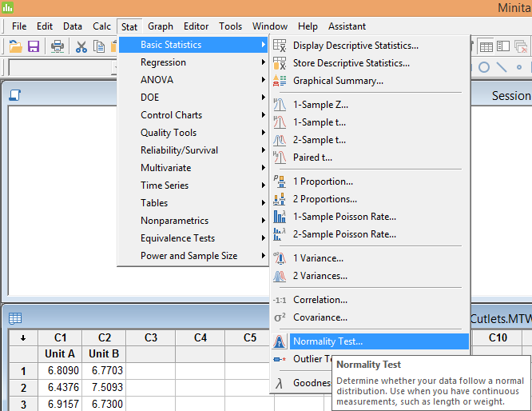
Task: Open the Calc menu
Action: 101,26
